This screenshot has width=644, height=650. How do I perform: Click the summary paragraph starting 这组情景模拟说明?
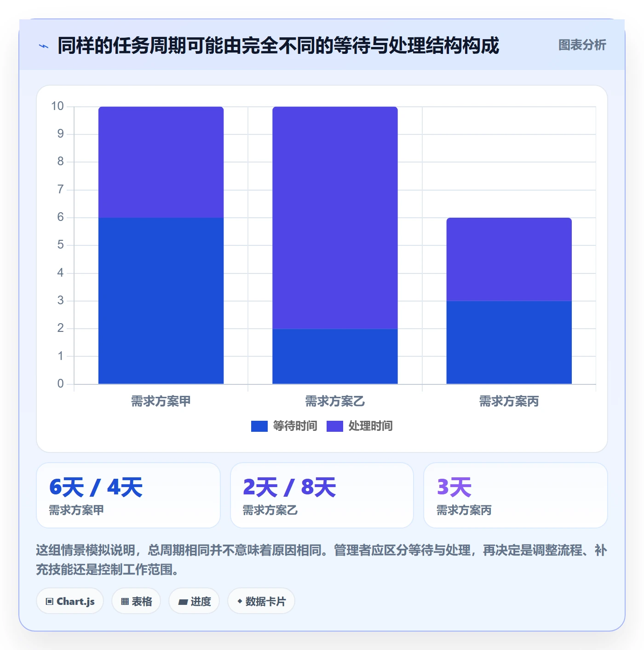click(322, 560)
